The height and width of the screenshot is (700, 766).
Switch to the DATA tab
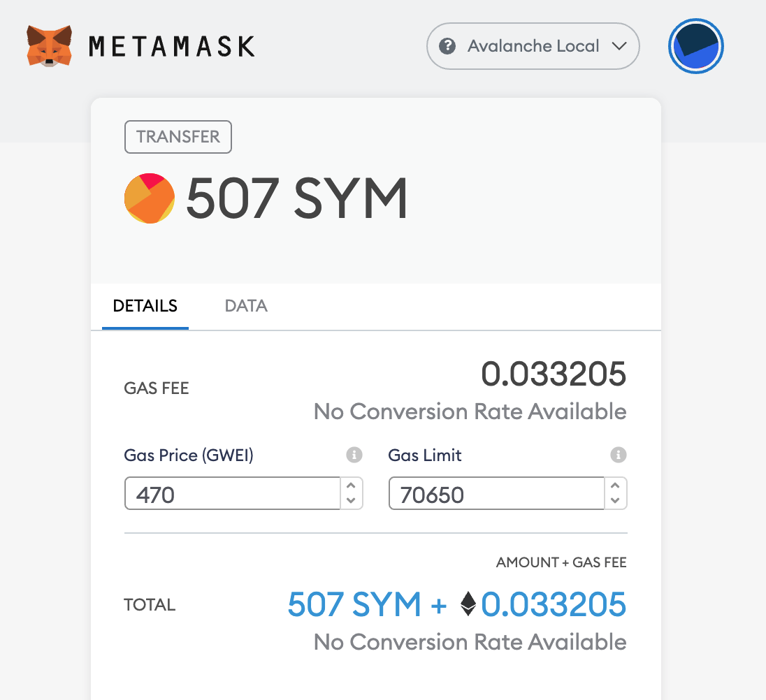(x=246, y=305)
